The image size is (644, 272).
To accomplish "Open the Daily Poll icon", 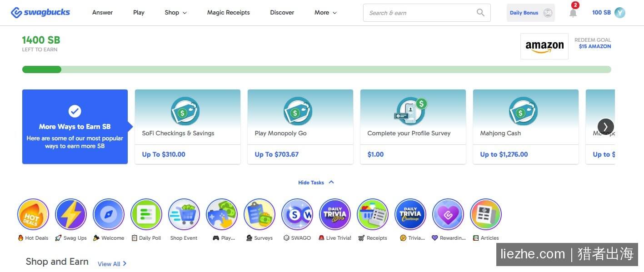I will [146, 214].
